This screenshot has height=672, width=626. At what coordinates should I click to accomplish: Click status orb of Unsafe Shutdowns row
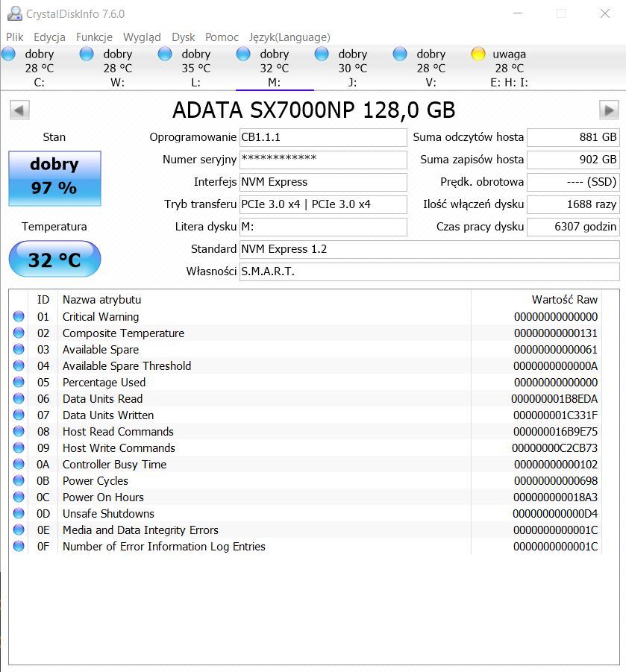click(x=19, y=513)
